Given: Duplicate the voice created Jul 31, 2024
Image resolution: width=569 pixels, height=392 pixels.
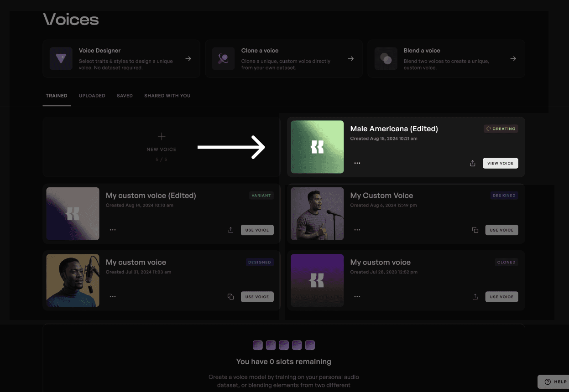Looking at the screenshot, I should 231,297.
